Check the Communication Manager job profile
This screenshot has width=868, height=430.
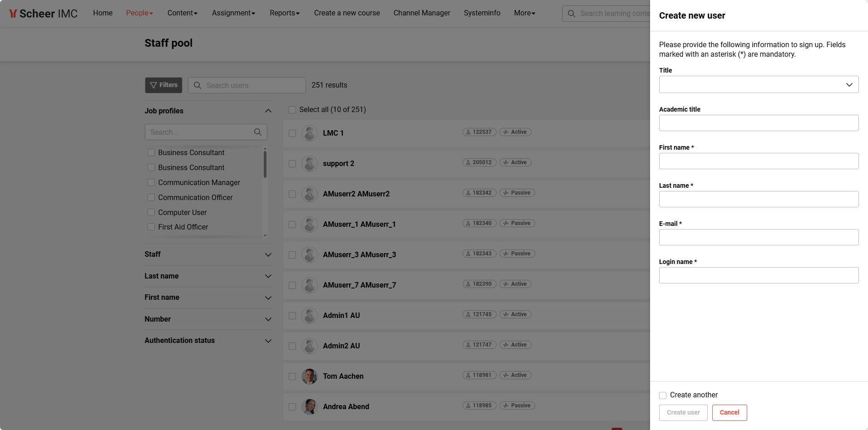coord(151,182)
